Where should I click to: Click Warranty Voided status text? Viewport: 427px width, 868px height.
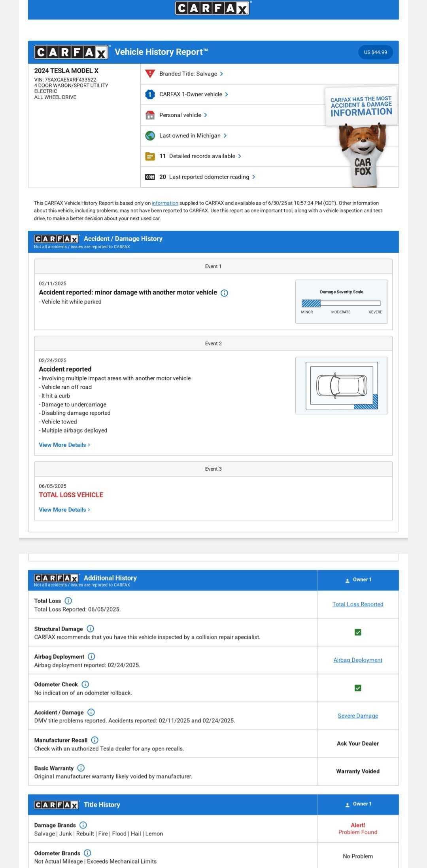click(x=358, y=771)
